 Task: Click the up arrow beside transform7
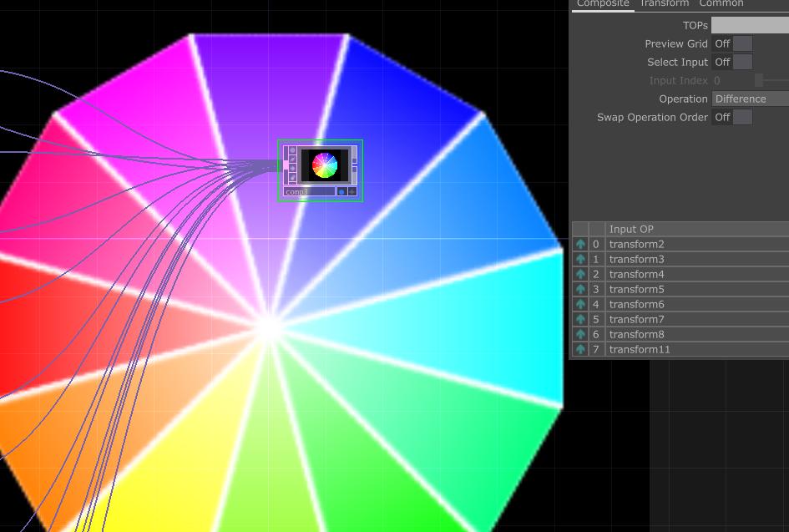(580, 319)
